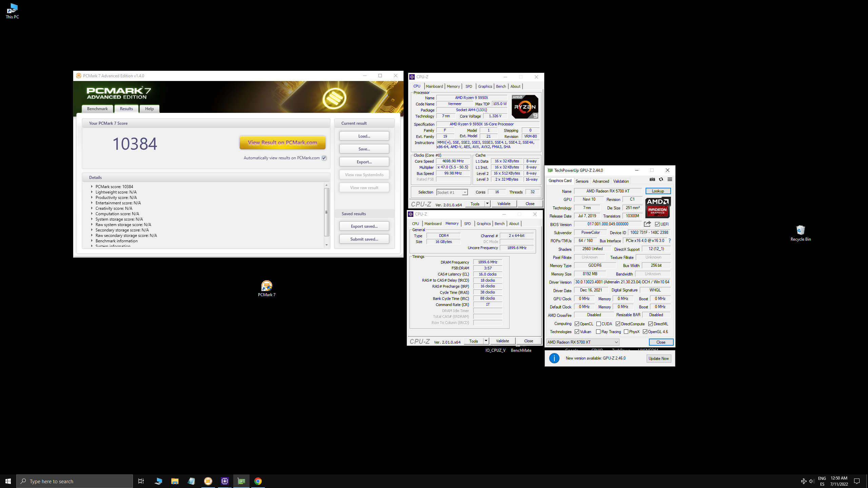Switch to CPU-Z taskbar icon
This screenshot has width=868, height=488.
224,481
